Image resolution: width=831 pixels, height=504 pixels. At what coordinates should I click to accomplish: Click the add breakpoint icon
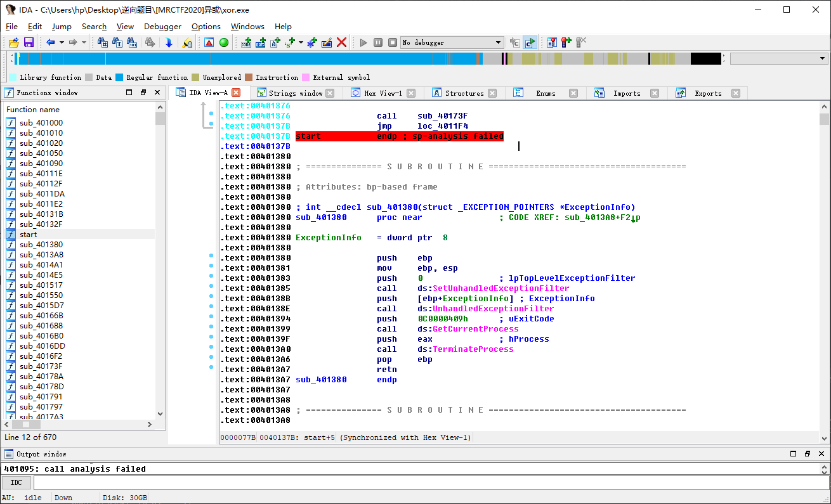(x=566, y=42)
